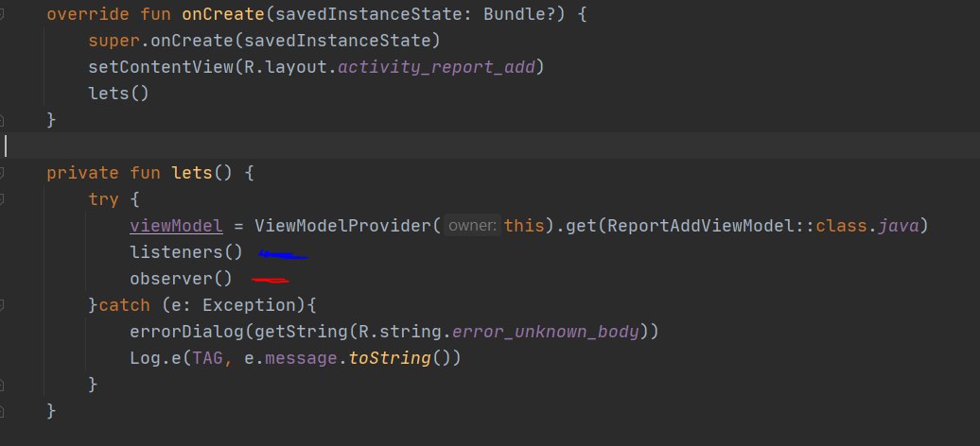Click the getString call
The height and width of the screenshot is (446, 980).
(x=301, y=333)
